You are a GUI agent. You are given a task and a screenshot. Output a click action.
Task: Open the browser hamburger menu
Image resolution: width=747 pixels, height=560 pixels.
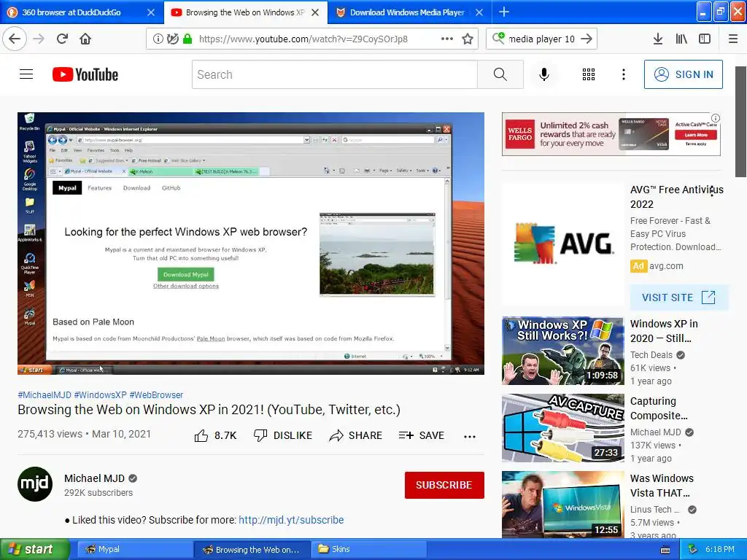pos(733,39)
